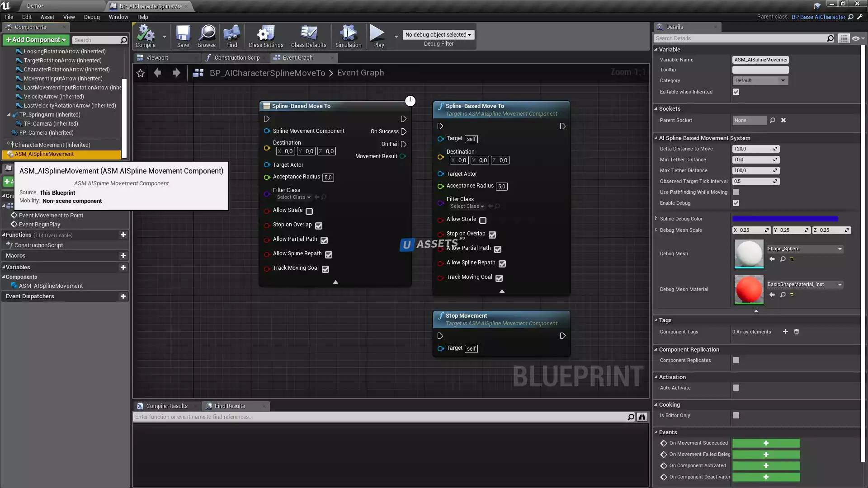Viewport: 868px width, 488px height.
Task: Add new variable with plus icon
Action: coord(123,267)
